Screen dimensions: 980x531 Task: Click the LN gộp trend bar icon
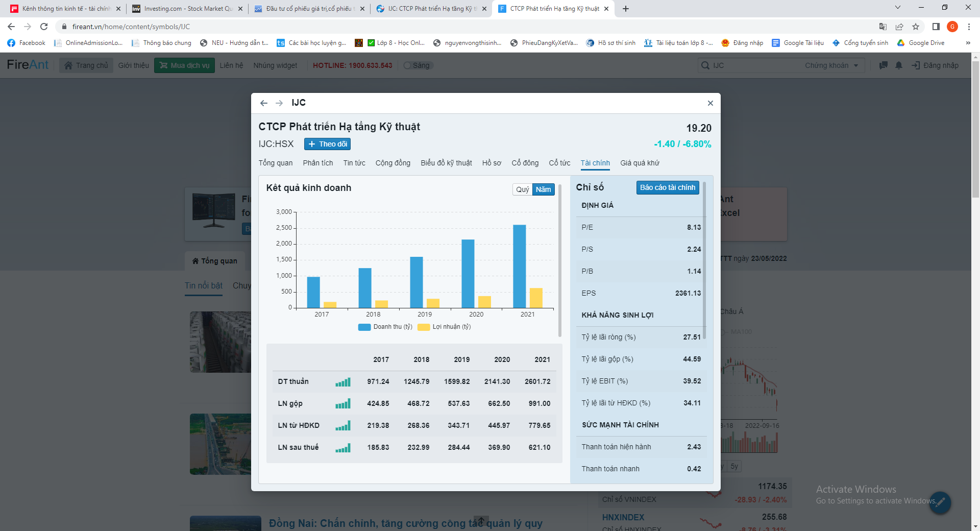pyautogui.click(x=343, y=404)
